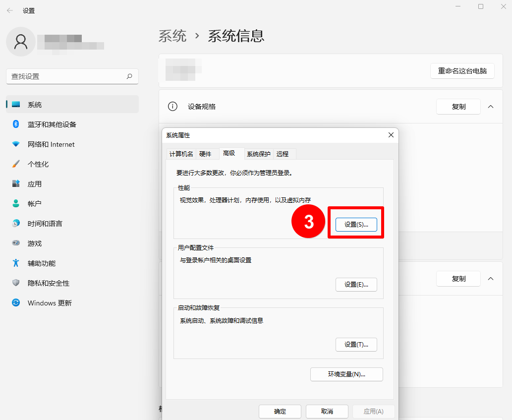The image size is (512, 420).
Task: Click the 帐户 account icon
Action: coord(16,204)
